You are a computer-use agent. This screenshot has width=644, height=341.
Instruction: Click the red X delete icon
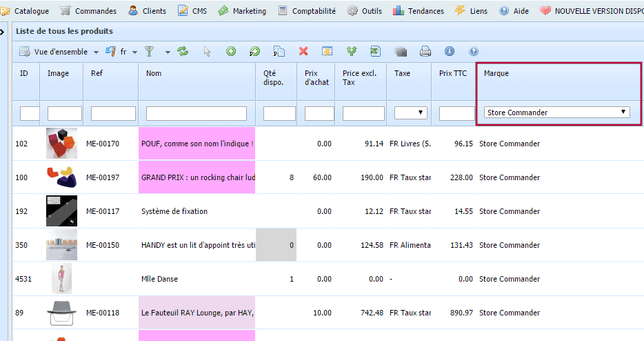(303, 52)
